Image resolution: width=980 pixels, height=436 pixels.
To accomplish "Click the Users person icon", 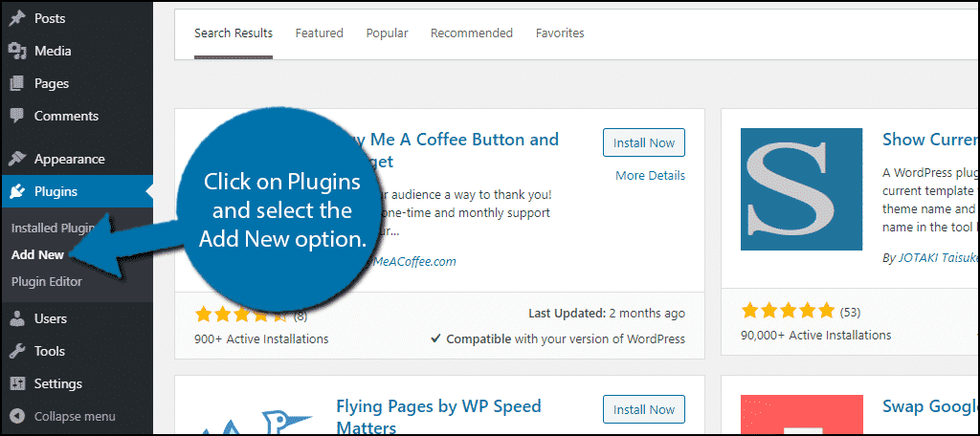I will point(17,318).
